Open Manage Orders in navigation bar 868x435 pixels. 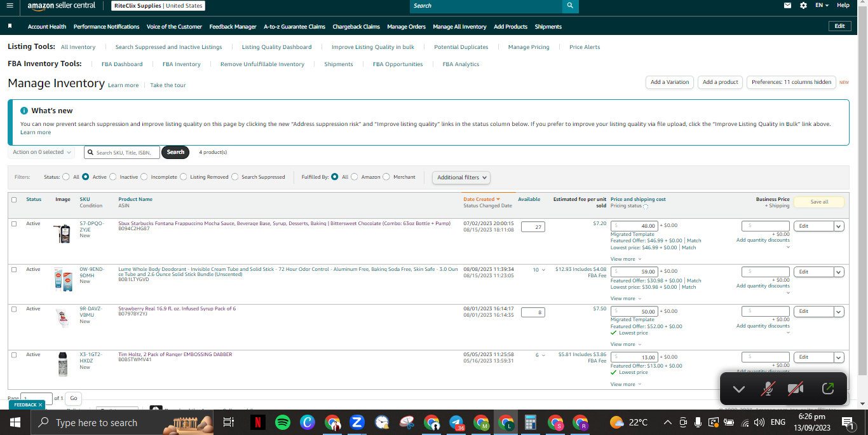click(406, 27)
